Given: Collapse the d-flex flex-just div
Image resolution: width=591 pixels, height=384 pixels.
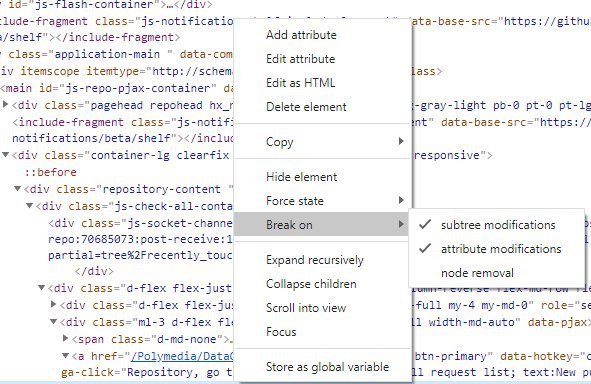Looking at the screenshot, I should coord(42,288).
